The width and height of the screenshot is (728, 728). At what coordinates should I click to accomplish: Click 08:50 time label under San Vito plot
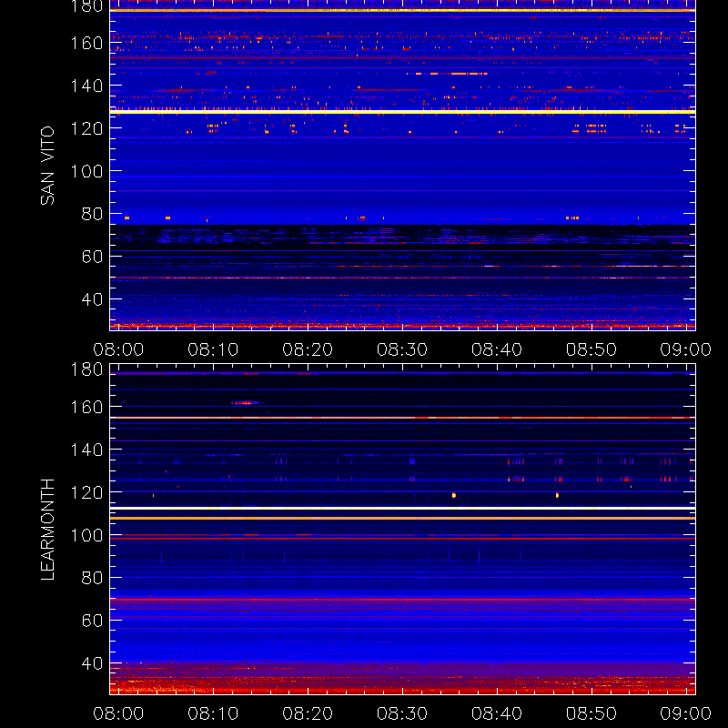click(591, 349)
